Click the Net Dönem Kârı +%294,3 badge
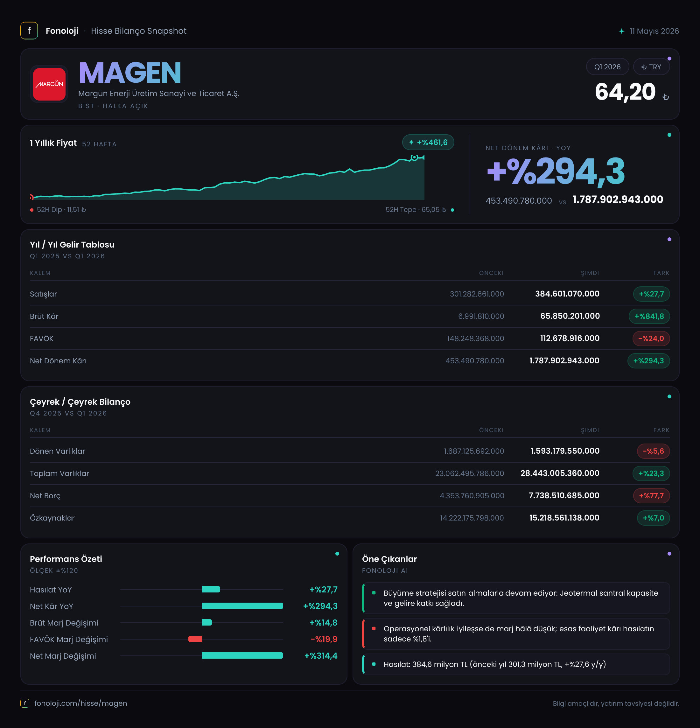 click(x=648, y=360)
